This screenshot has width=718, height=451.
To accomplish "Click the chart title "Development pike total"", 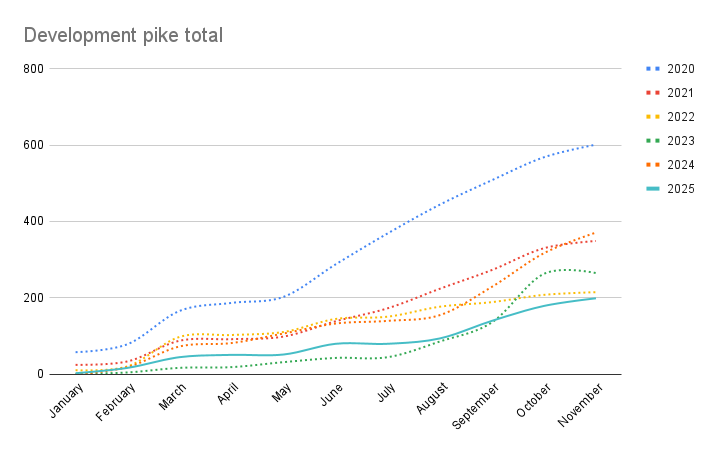I will coord(123,36).
